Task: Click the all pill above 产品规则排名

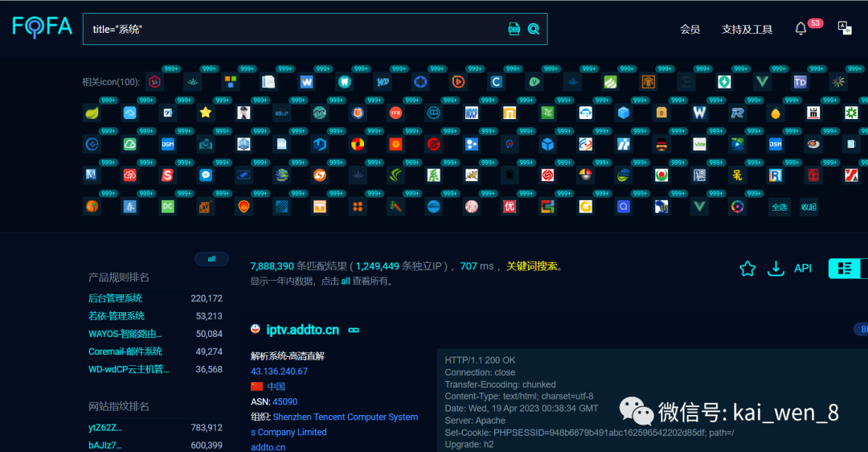Action: [211, 259]
